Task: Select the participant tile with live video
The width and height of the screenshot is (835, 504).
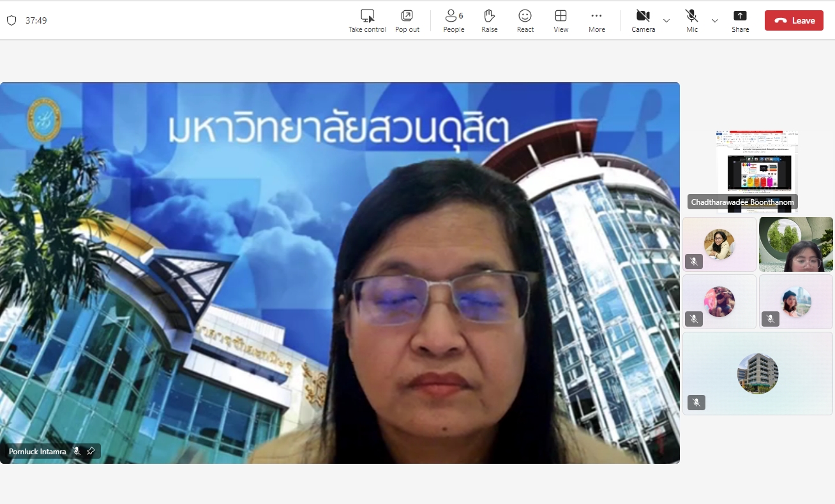Action: click(795, 244)
